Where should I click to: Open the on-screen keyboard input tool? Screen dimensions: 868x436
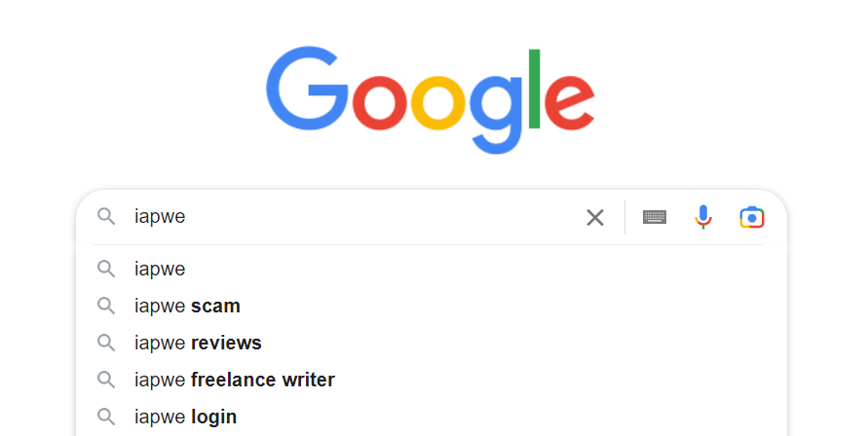(x=655, y=217)
